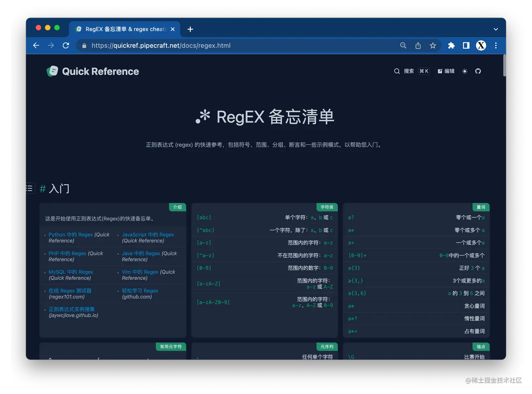
Task: Select the [a-z] pattern cell
Action: [204, 243]
